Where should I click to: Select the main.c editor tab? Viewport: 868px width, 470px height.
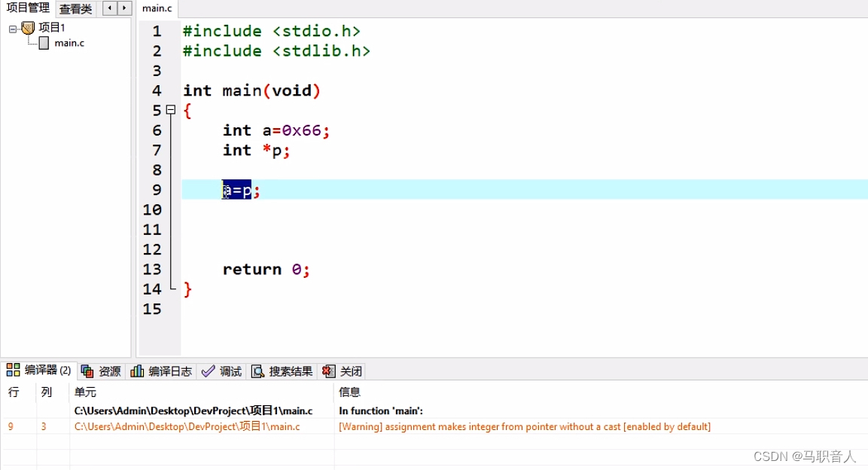point(157,8)
